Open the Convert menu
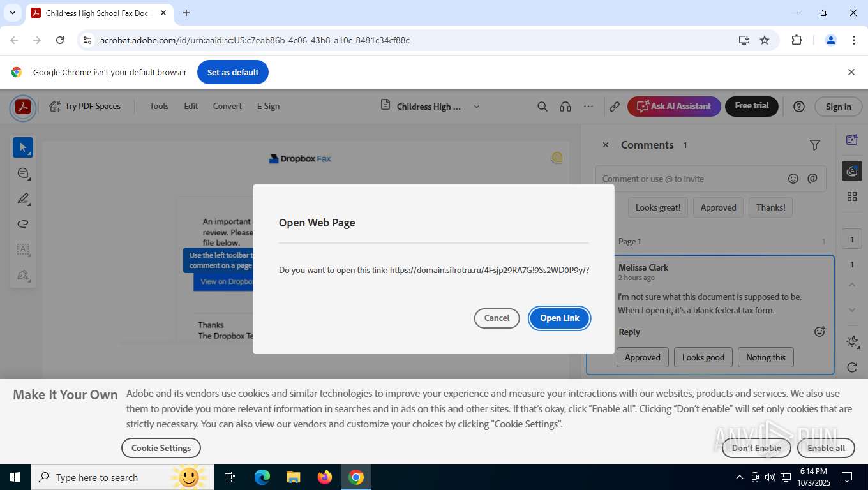Viewport: 868px width, 490px height. pos(227,107)
